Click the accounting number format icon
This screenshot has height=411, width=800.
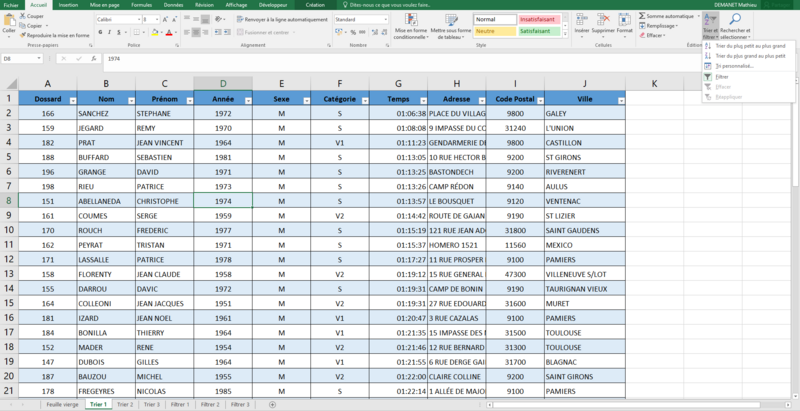point(338,32)
